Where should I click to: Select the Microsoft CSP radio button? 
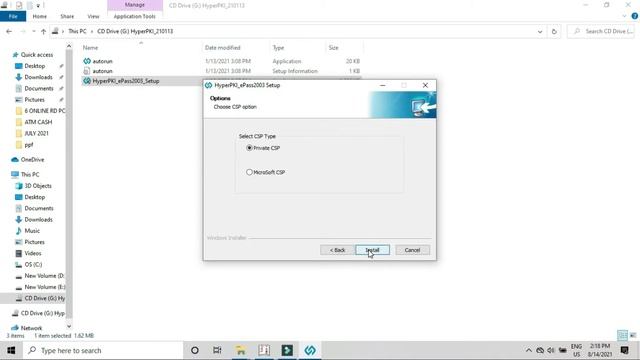pos(249,172)
